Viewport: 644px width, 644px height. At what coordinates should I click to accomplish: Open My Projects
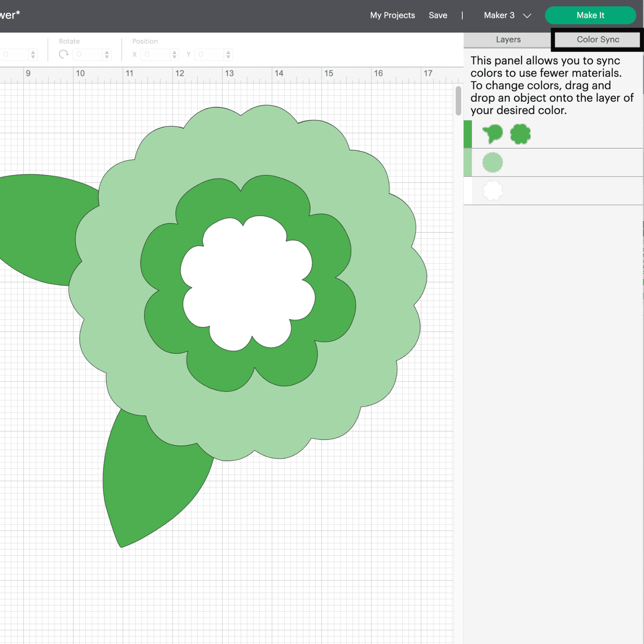(392, 16)
